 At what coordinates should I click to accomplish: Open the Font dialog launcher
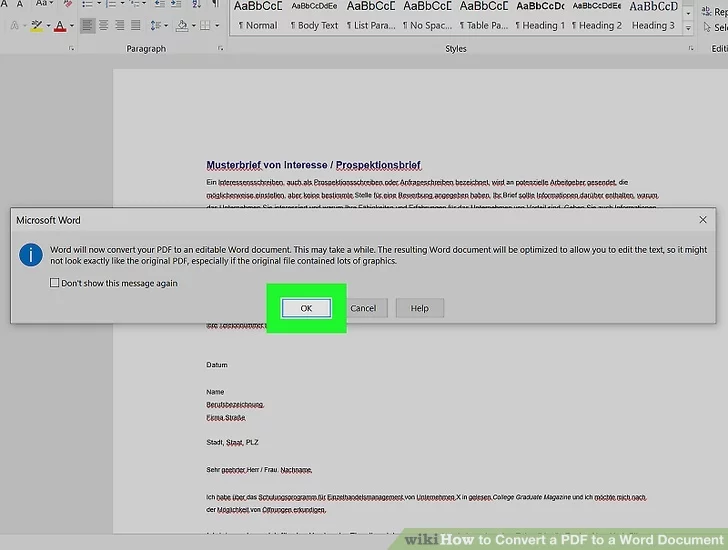[x=71, y=48]
